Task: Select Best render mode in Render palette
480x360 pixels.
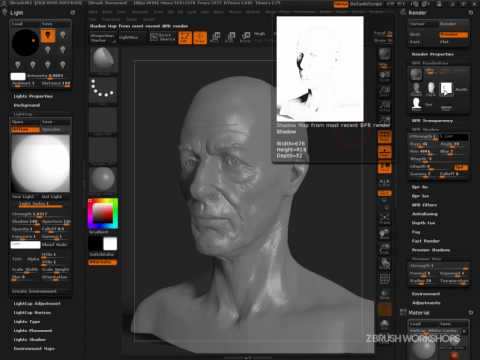Action: (415, 35)
